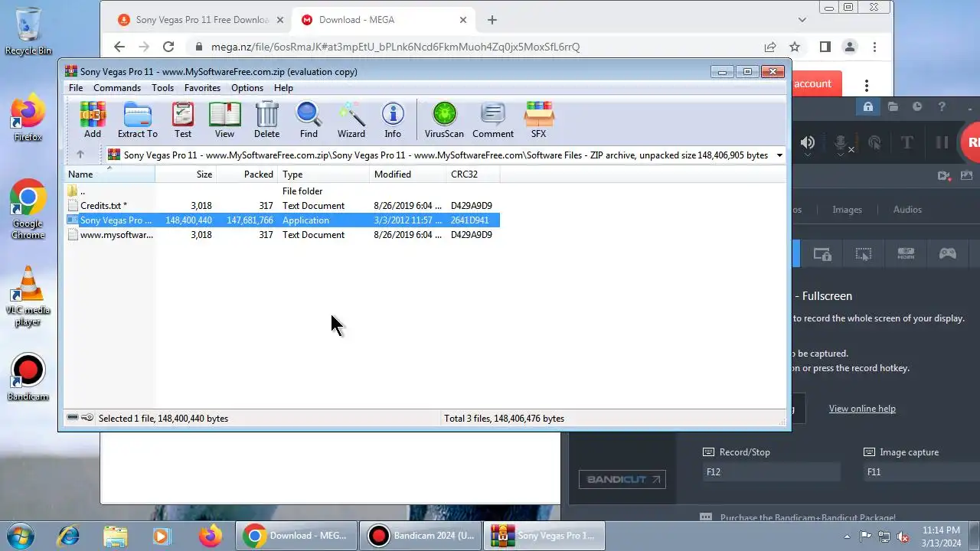
Task: Open a new Chrome tab
Action: 492,20
